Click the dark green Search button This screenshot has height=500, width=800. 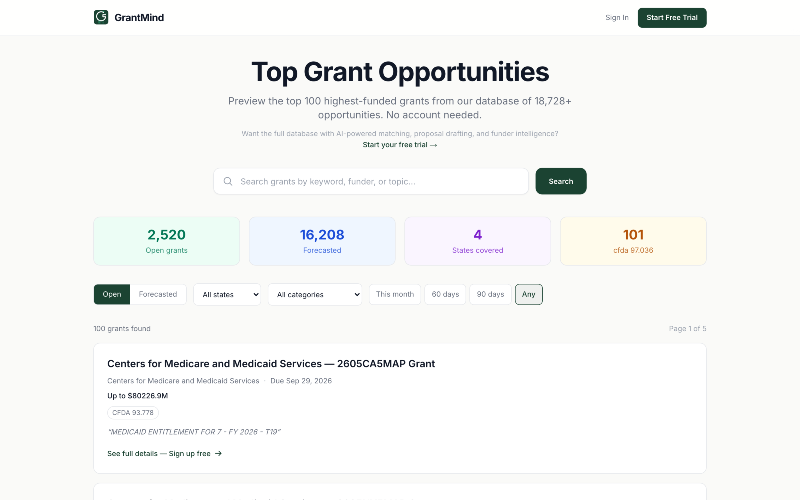561,181
